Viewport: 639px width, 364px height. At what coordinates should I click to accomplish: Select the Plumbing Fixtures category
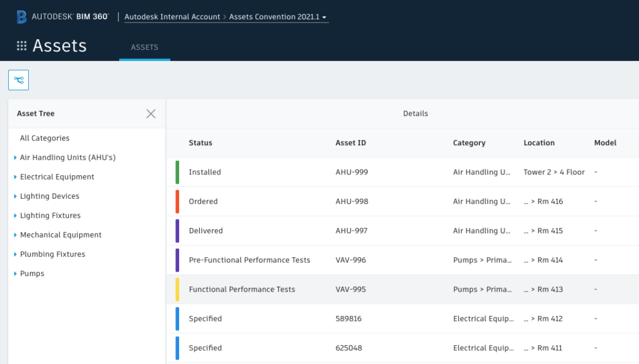click(x=53, y=254)
